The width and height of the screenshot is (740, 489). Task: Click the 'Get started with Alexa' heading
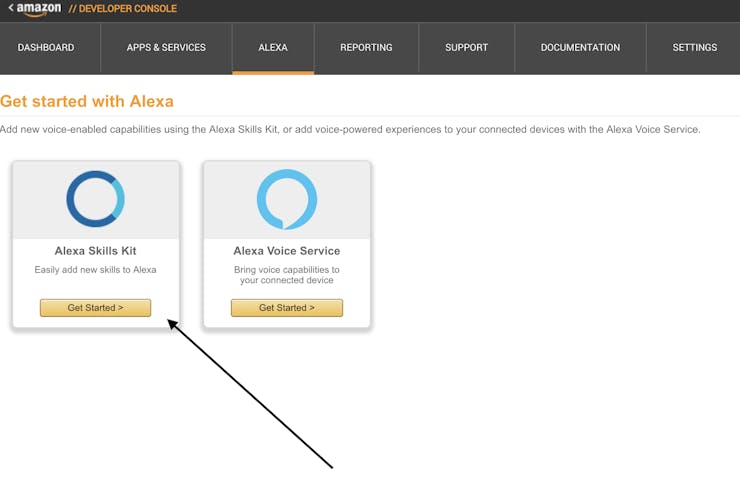87,101
